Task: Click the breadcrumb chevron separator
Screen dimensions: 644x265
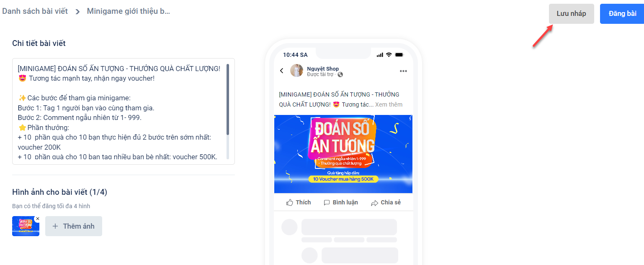Action: 77,12
